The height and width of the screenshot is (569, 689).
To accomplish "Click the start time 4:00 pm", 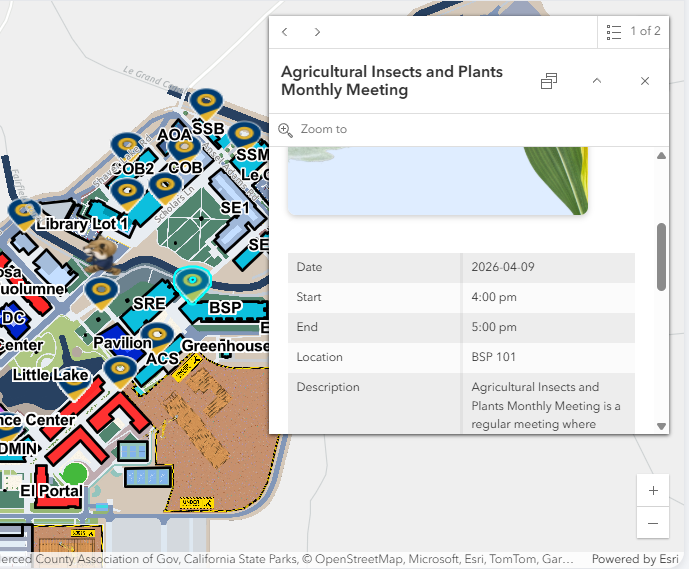I will [494, 297].
